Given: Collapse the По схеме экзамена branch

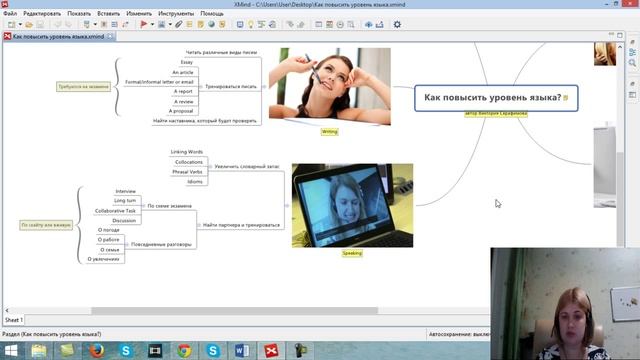Looking at the screenshot, I should point(144,206).
